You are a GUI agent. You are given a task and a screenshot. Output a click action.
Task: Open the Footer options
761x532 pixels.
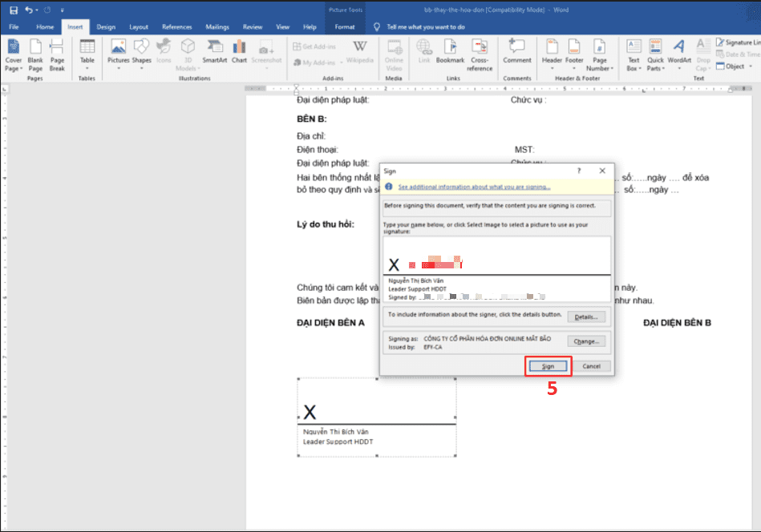click(574, 54)
